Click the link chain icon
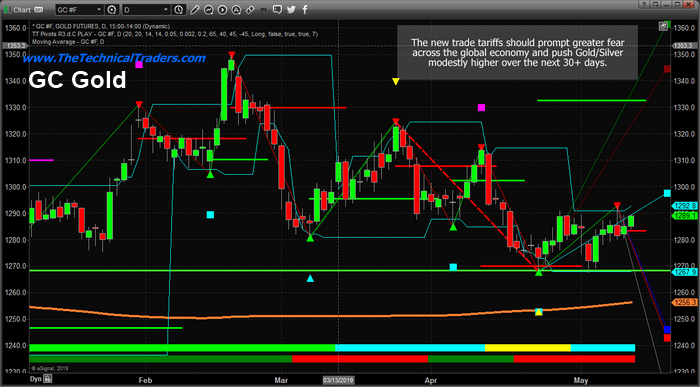Screen dimensions: 700x387 pos(250,9)
